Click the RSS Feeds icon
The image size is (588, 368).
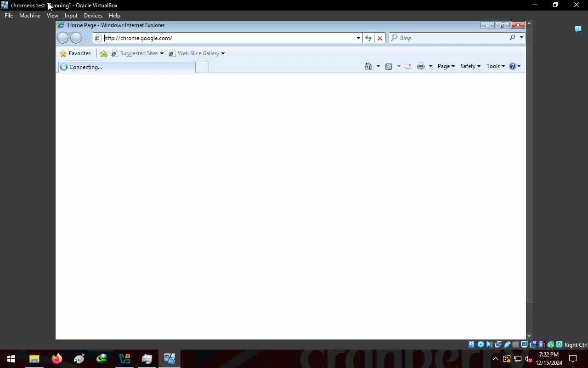click(x=389, y=66)
